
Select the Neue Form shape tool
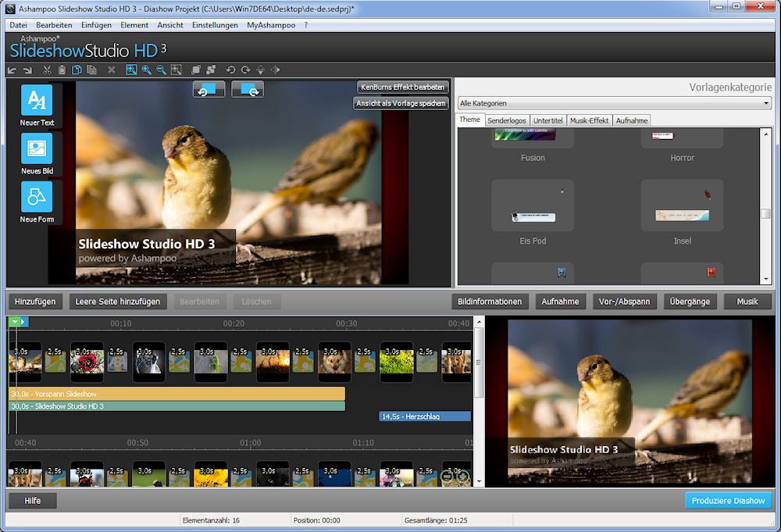coord(37,197)
